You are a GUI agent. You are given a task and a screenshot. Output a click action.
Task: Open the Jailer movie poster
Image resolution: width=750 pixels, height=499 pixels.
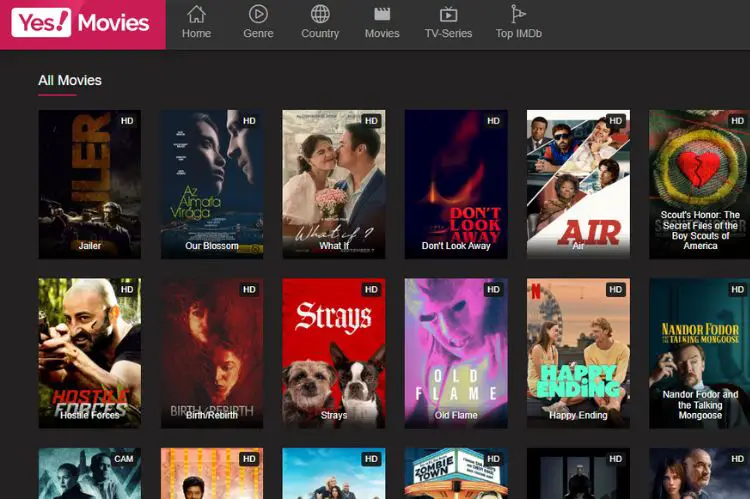point(89,184)
